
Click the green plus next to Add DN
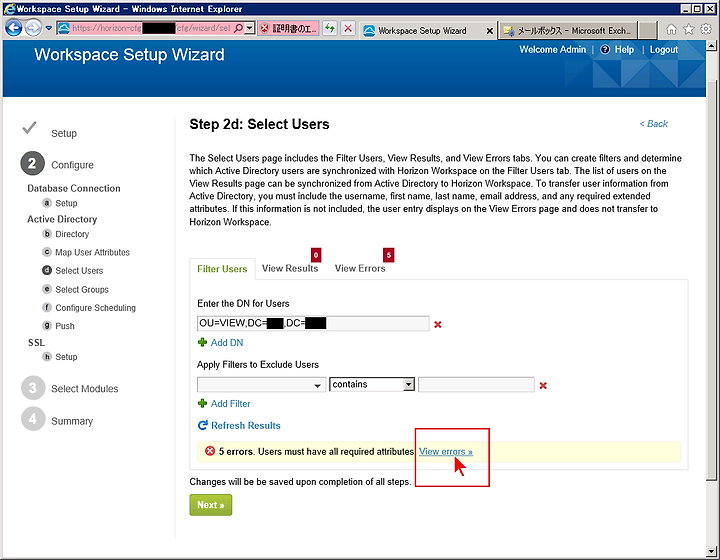(x=202, y=342)
